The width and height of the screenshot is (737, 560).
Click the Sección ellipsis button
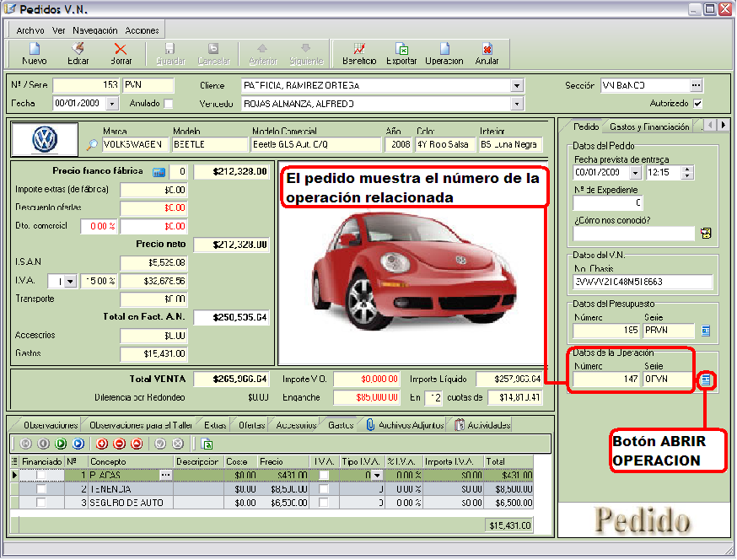point(697,85)
